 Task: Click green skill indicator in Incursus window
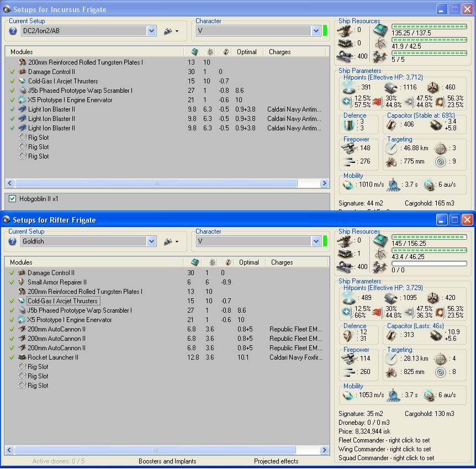(x=325, y=31)
